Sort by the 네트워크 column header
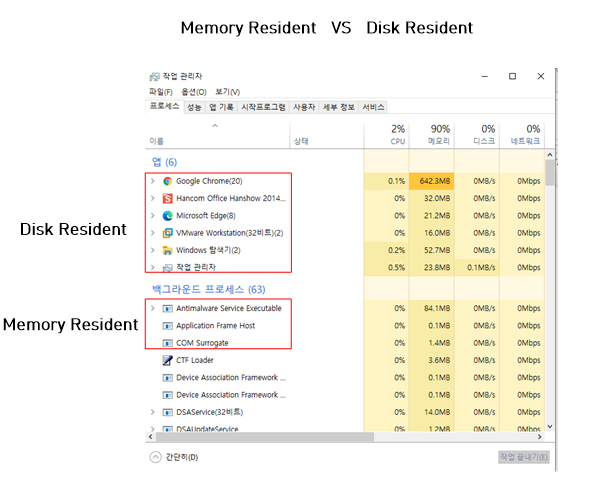The height and width of the screenshot is (480, 605). tap(522, 135)
